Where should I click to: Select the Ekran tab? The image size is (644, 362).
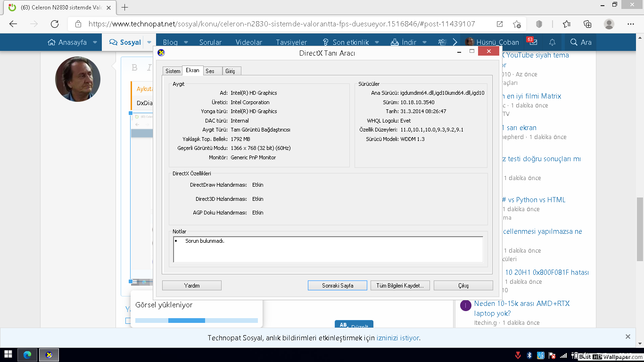tap(192, 70)
